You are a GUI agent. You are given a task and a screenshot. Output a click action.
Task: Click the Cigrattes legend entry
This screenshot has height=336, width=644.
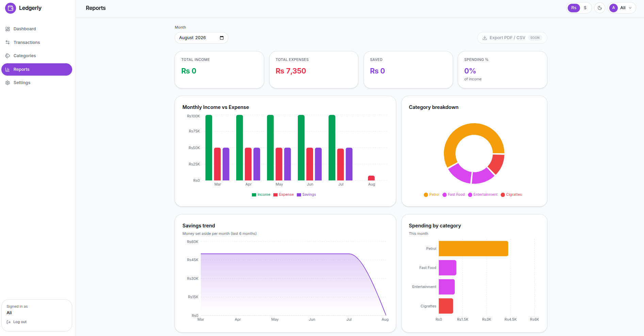pyautogui.click(x=511, y=195)
